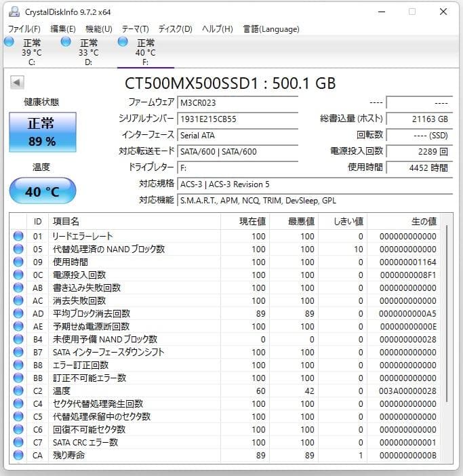Screen dimensions: 463x476
Task: Open the ヘルプ(H) menu
Action: tap(218, 29)
